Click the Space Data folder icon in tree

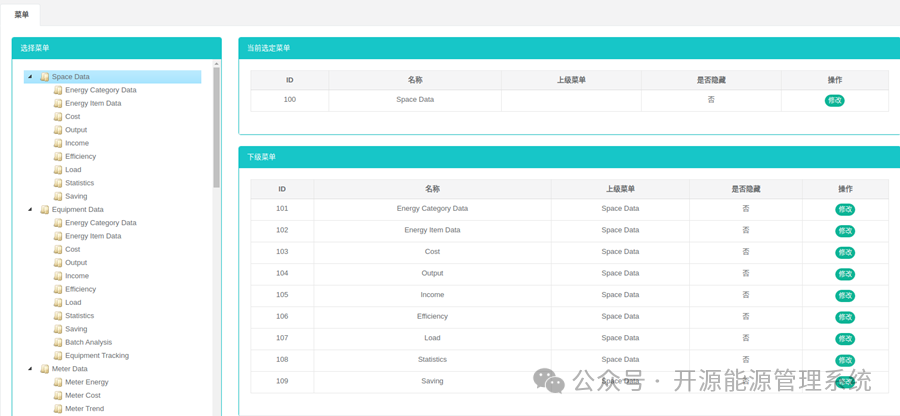[45, 77]
